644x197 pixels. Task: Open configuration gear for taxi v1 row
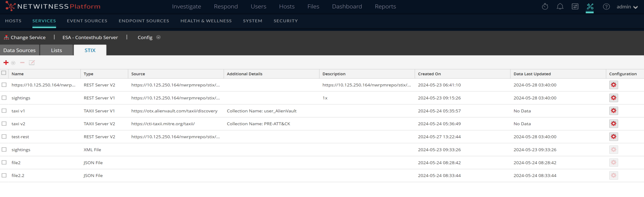tap(613, 111)
